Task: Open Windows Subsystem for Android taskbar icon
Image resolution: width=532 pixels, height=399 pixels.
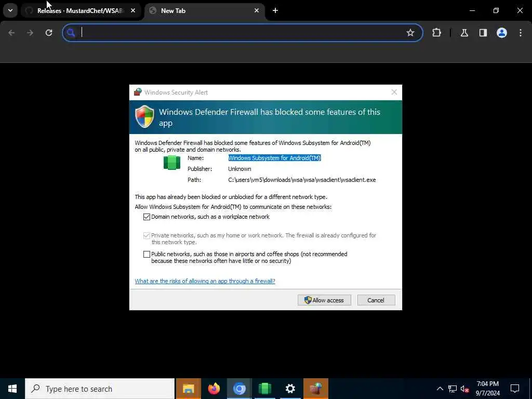Action: click(x=265, y=389)
